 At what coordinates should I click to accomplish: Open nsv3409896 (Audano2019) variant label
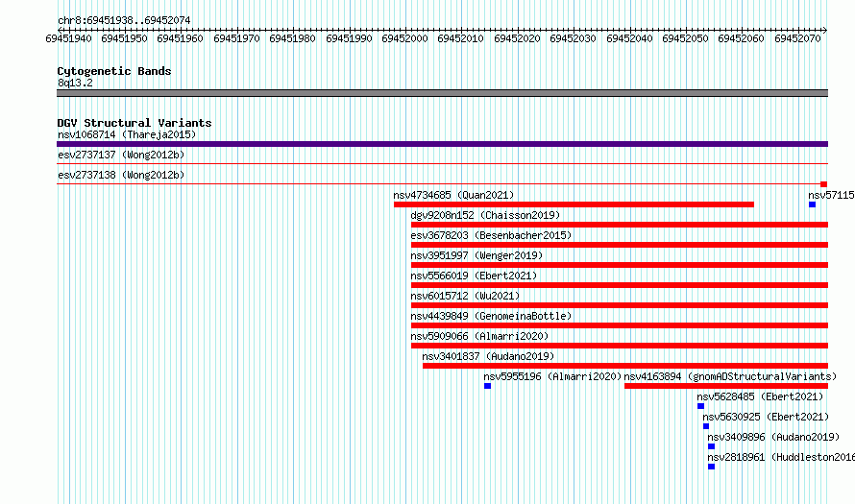click(773, 437)
